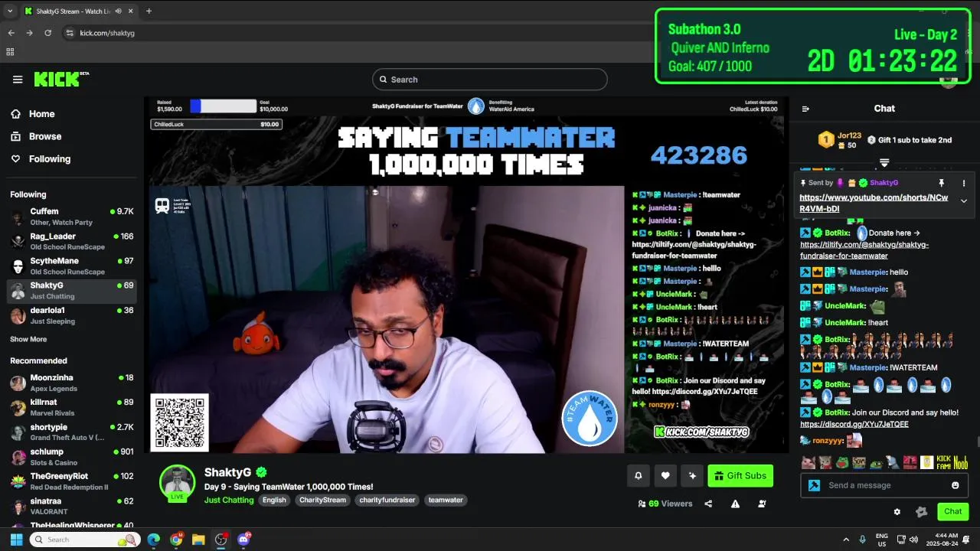Open the tiltify fundraiser link in chat
This screenshot has width=980, height=551.
click(x=864, y=250)
